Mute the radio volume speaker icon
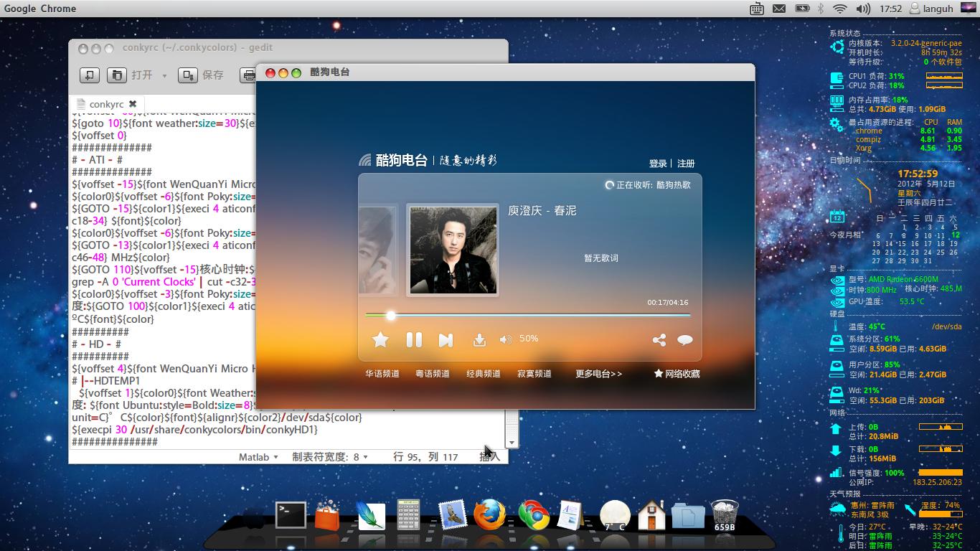Image resolution: width=980 pixels, height=551 pixels. [x=506, y=339]
